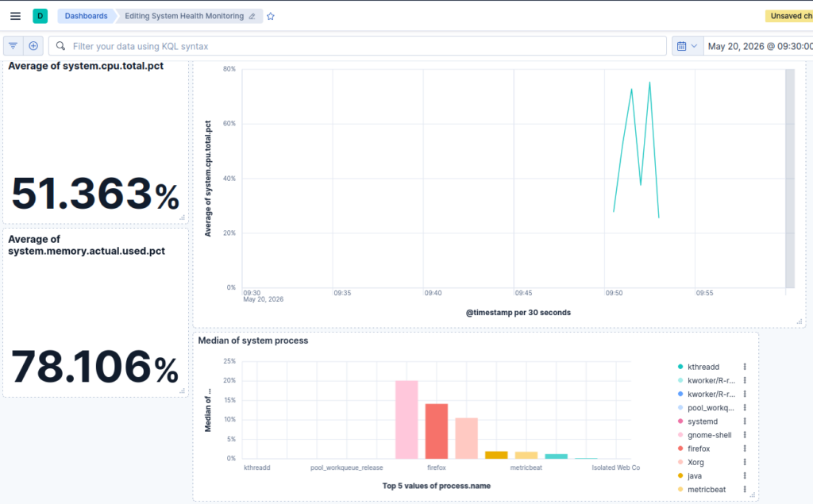This screenshot has height=504, width=813.
Task: Focus the KQL filter input field
Action: click(357, 46)
